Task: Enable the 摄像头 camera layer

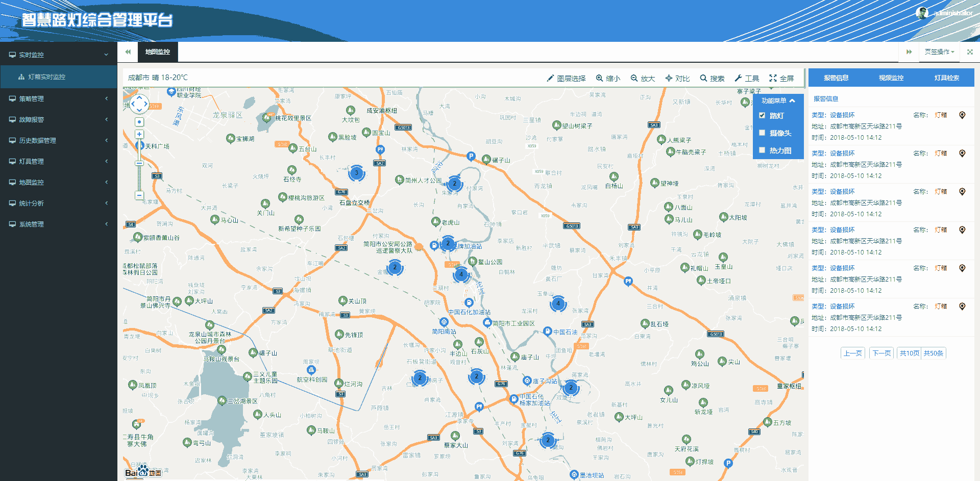Action: click(x=762, y=133)
